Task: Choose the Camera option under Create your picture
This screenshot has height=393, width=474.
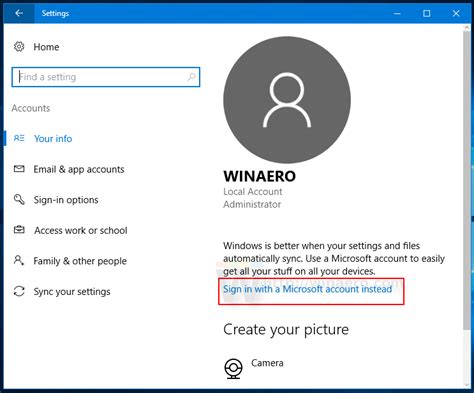Action: tap(267, 363)
